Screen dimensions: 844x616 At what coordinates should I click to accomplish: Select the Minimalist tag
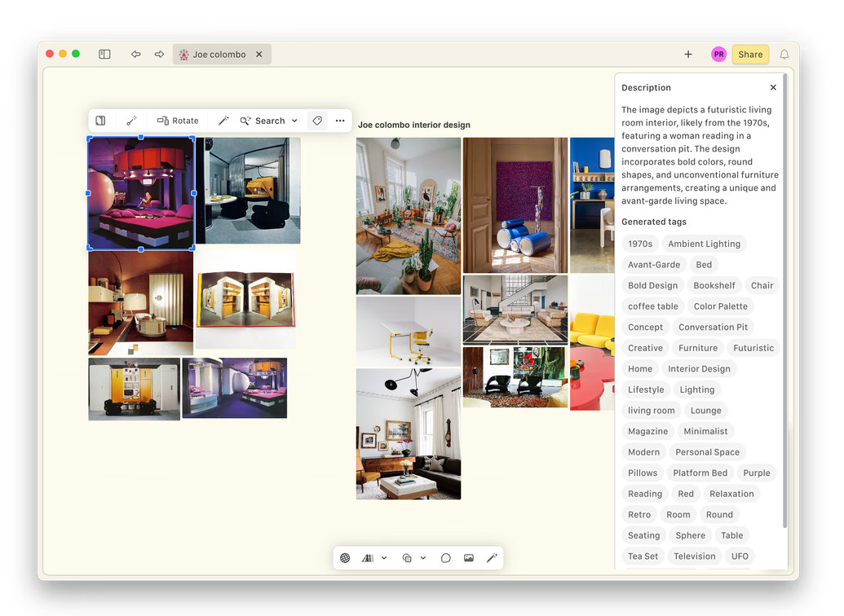(x=705, y=431)
